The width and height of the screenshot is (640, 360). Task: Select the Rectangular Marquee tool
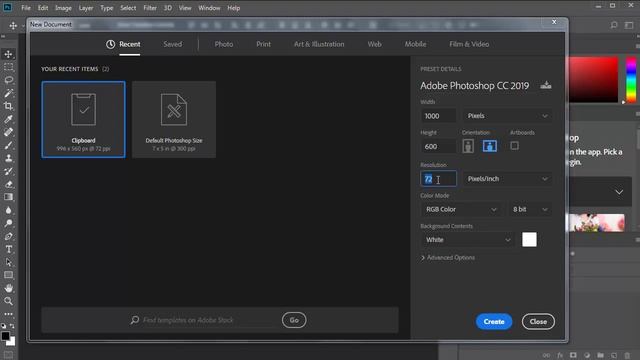coord(8,67)
